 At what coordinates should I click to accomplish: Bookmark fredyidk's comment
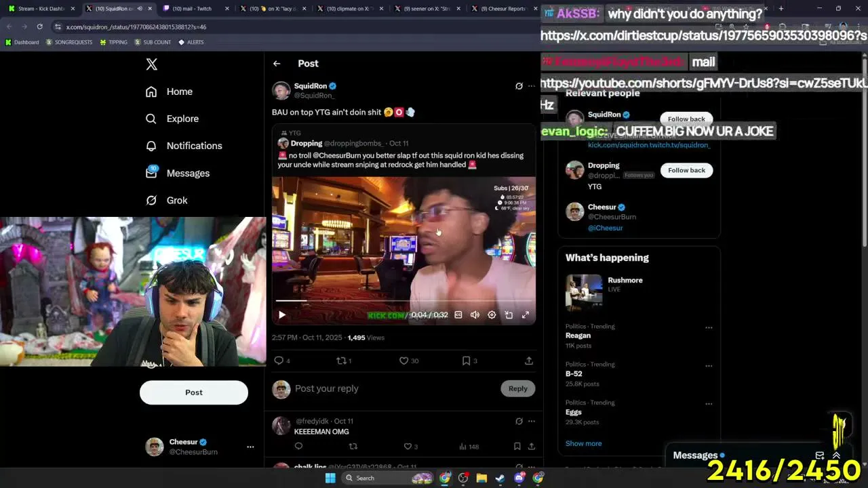517,446
